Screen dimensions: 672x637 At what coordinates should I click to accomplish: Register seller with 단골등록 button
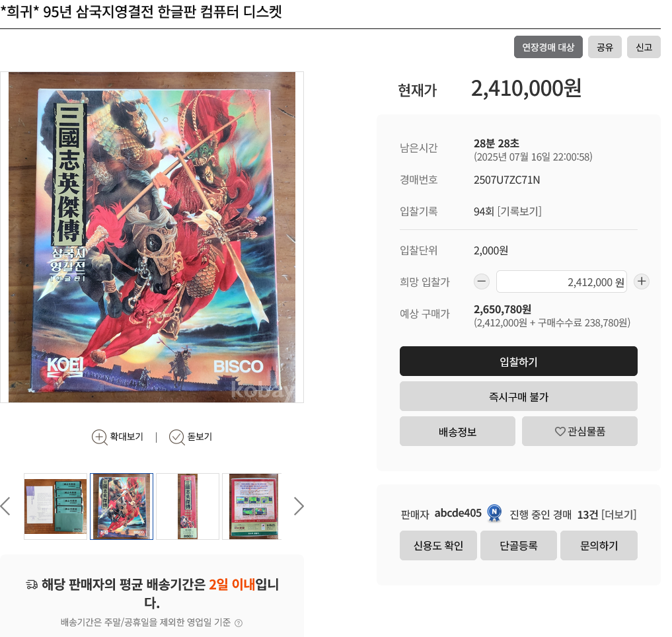click(519, 545)
